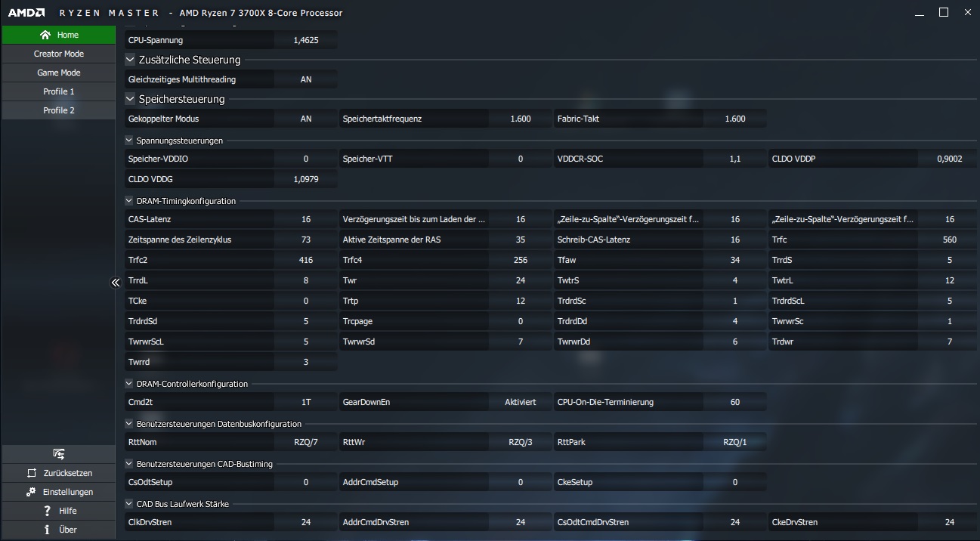Click Zeitspanne des Zeilenzyklus value 73
980x541 pixels.
click(x=306, y=240)
